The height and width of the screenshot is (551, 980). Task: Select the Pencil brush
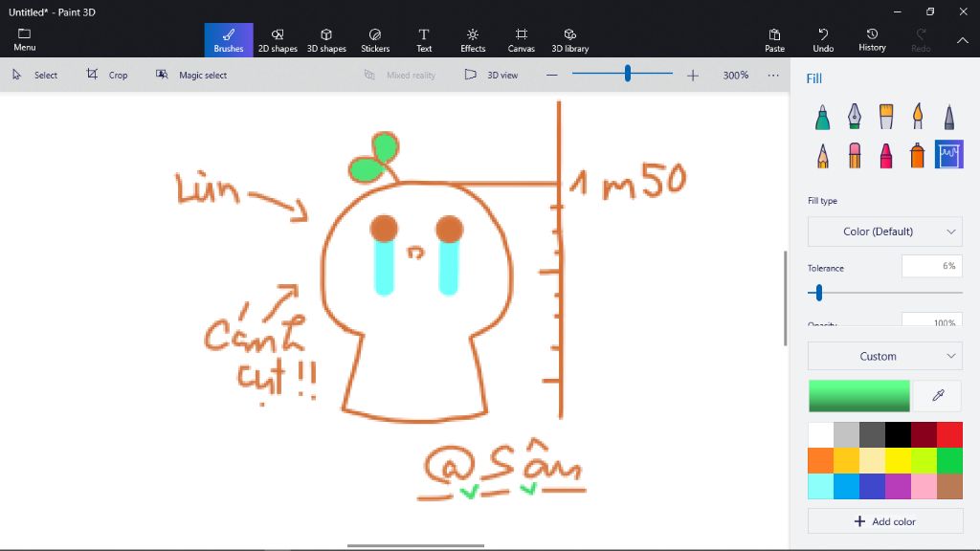(822, 155)
